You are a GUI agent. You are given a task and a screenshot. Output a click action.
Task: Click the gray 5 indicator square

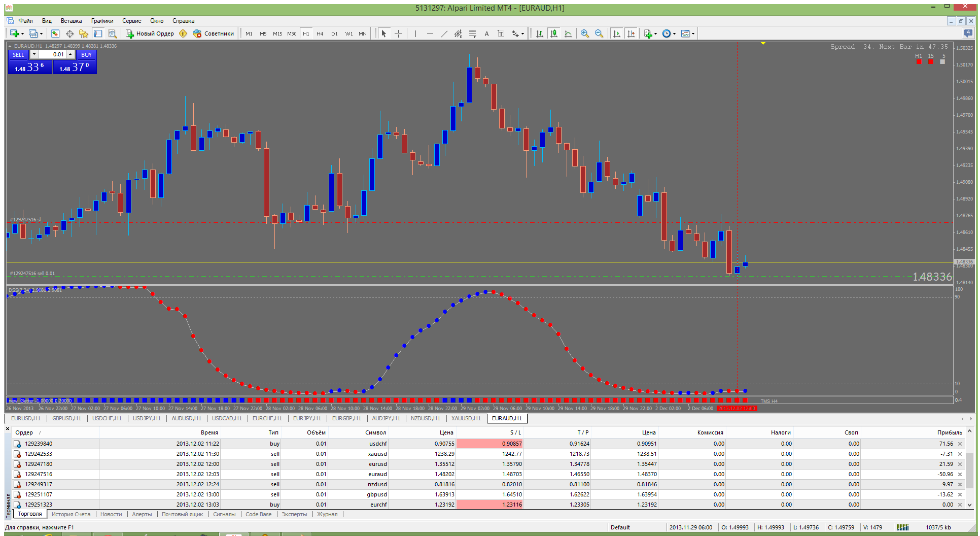coord(942,62)
